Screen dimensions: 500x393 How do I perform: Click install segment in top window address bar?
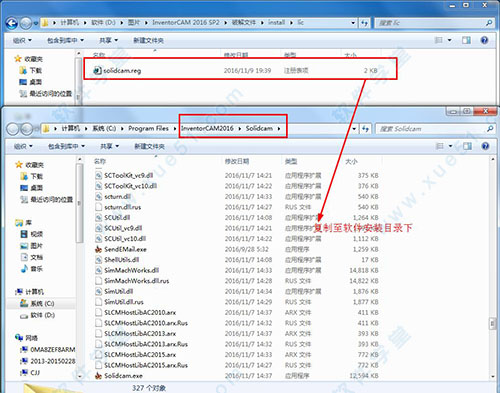pyautogui.click(x=277, y=22)
